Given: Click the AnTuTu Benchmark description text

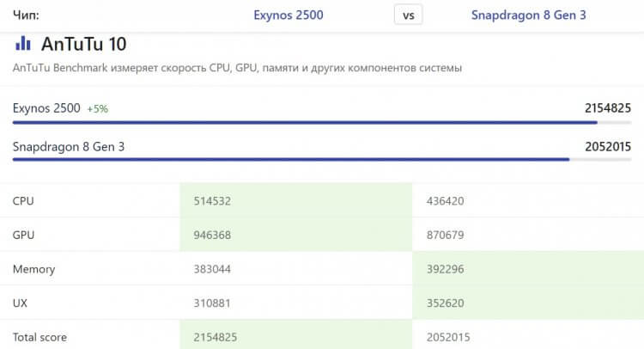Looking at the screenshot, I should 237,68.
